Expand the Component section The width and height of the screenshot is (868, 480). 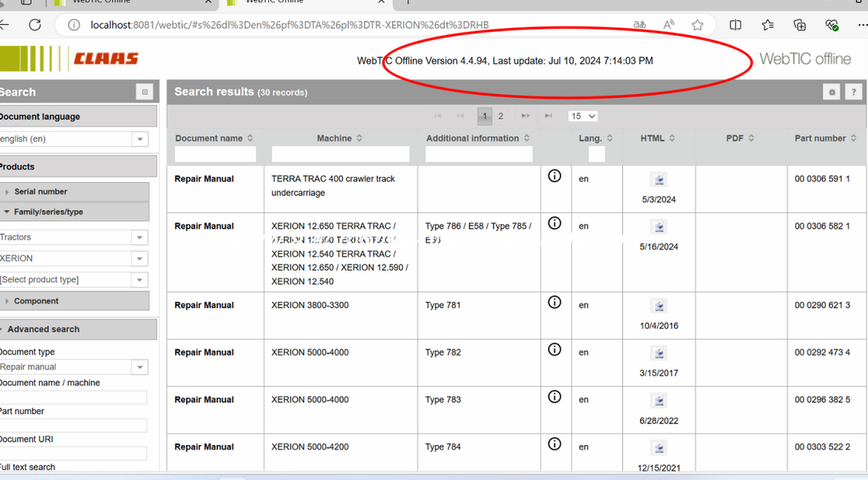(36, 301)
